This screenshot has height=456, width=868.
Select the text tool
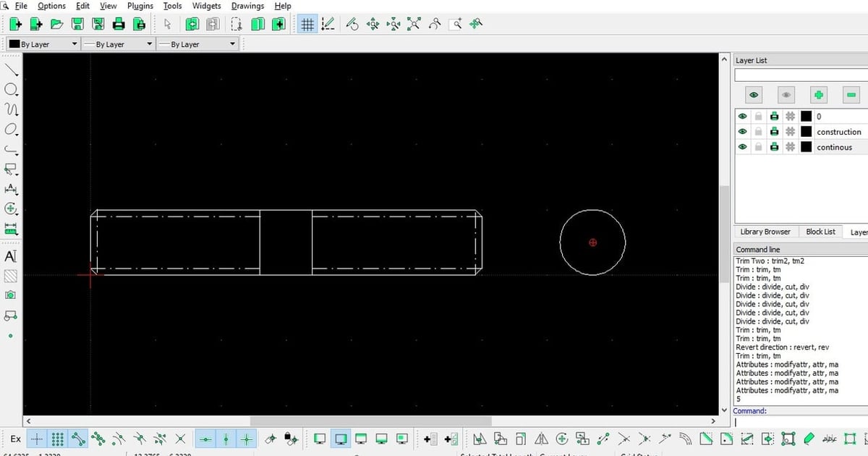click(11, 256)
